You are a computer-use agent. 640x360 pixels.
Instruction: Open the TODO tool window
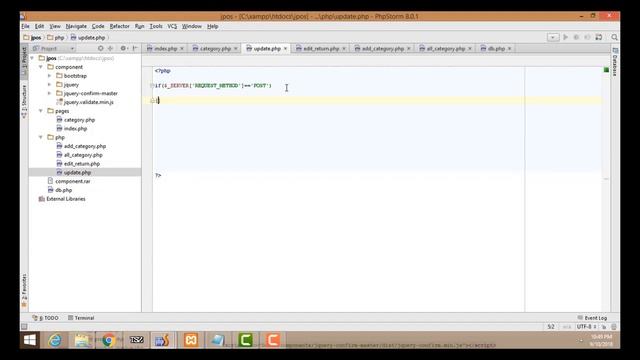click(46, 318)
